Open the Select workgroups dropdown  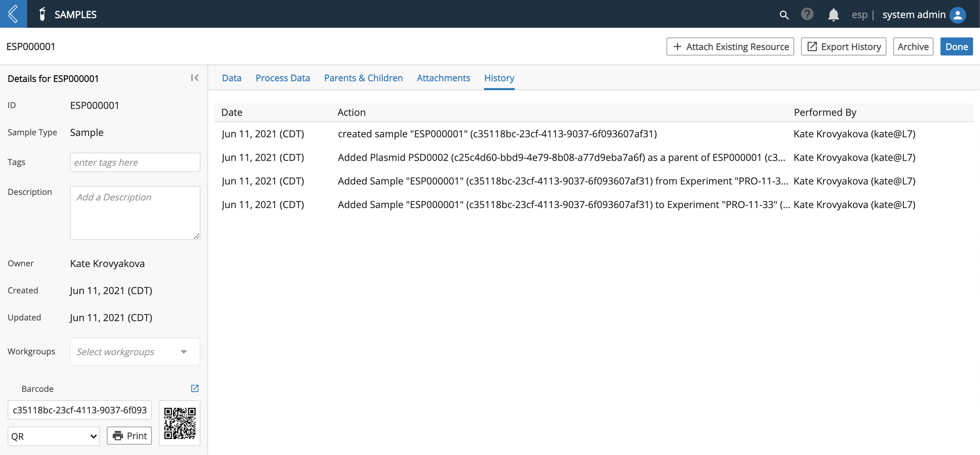point(135,351)
